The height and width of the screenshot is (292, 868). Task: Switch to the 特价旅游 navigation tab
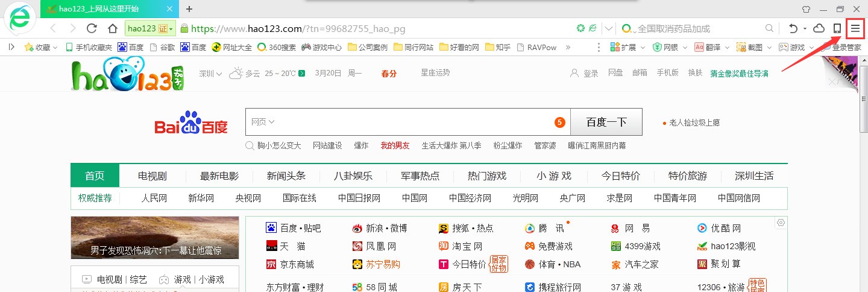(688, 176)
